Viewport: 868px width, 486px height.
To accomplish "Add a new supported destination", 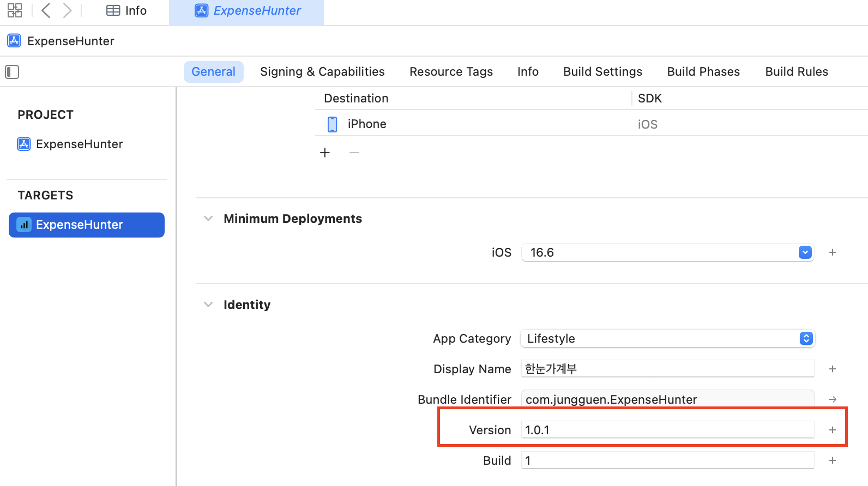I will click(x=325, y=153).
